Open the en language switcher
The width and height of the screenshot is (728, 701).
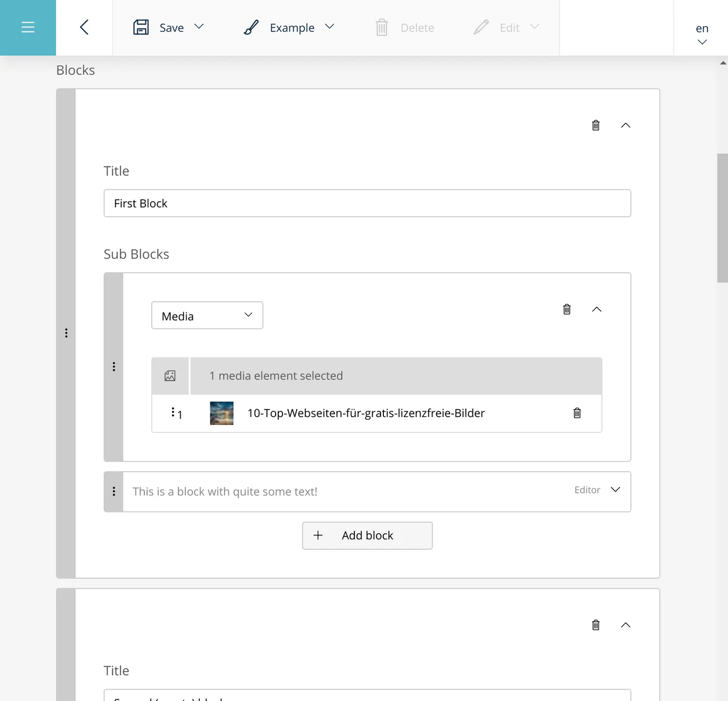coord(702,34)
